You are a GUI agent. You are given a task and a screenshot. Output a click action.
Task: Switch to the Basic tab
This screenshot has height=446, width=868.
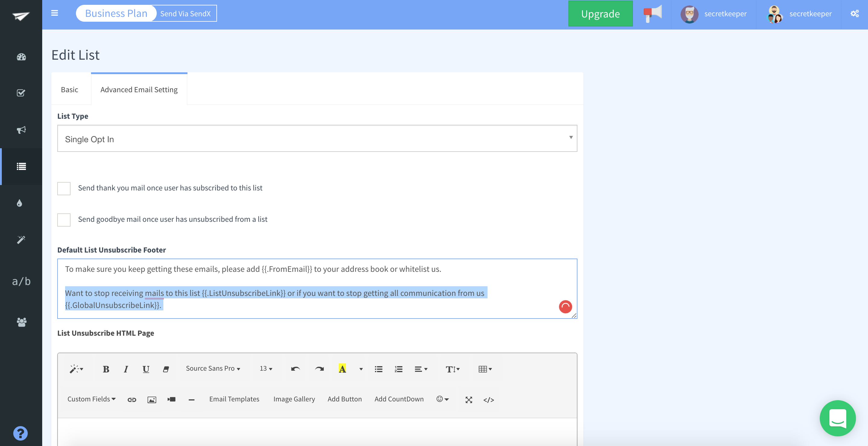69,90
